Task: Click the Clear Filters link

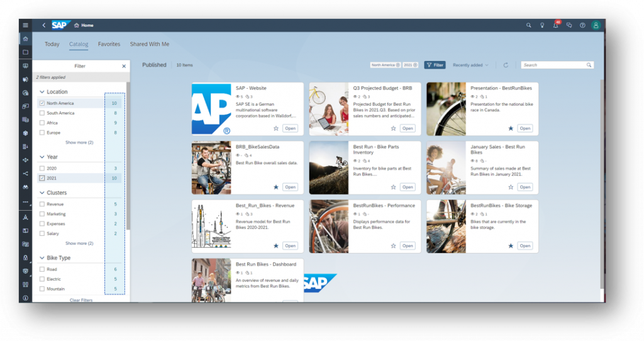Action: 81,300
